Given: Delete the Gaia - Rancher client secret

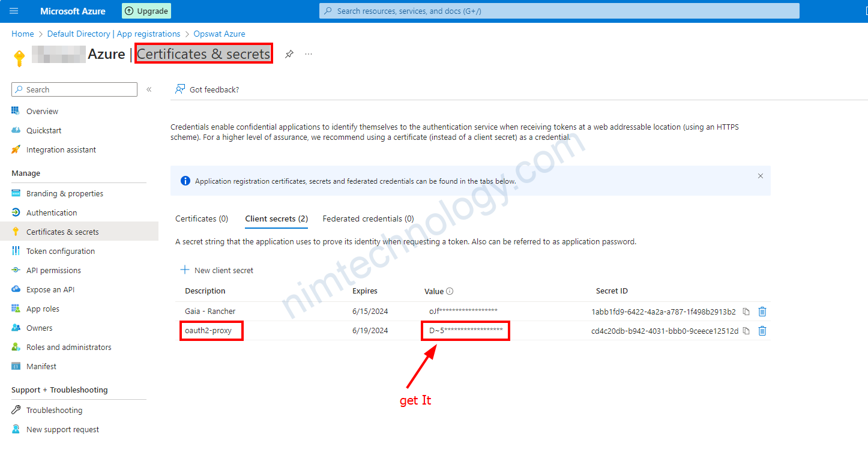Looking at the screenshot, I should 762,312.
